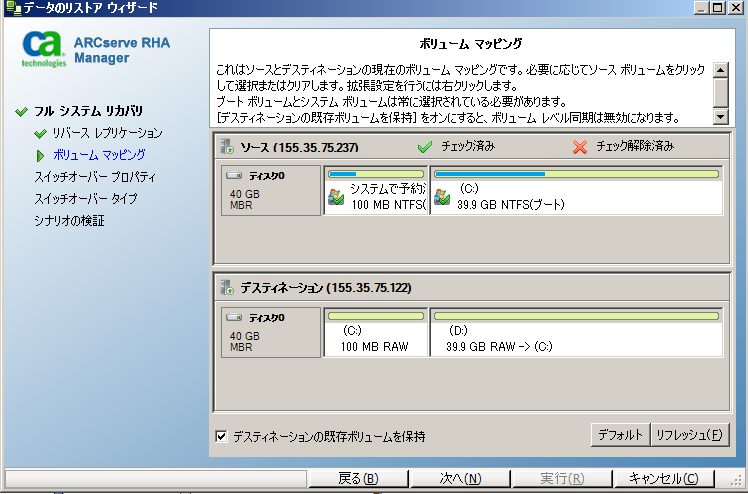This screenshot has width=748, height=494.
Task: Click the CA Technologies logo
Action: click(43, 49)
